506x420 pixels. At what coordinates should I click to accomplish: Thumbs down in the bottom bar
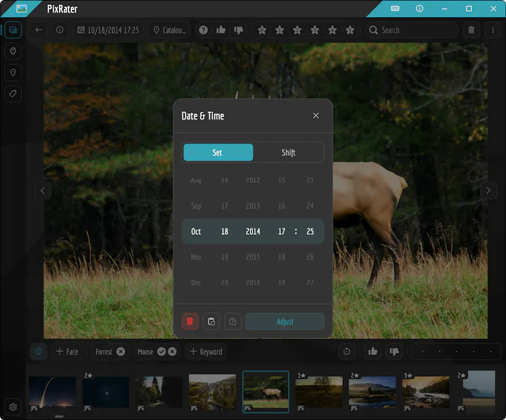coord(394,352)
